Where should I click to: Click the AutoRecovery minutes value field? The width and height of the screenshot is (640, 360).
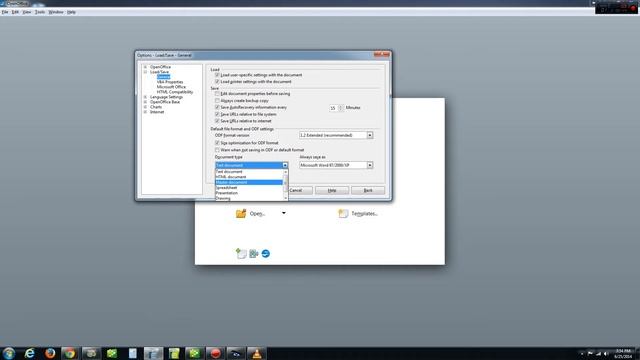pyautogui.click(x=333, y=108)
